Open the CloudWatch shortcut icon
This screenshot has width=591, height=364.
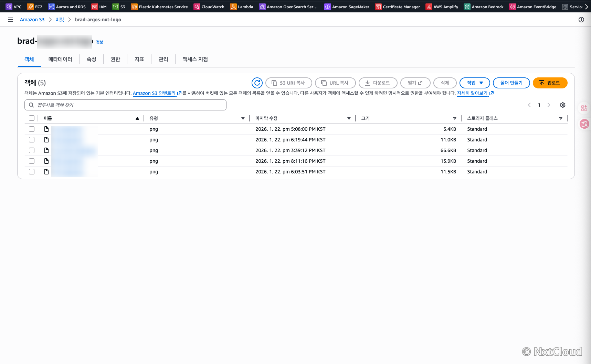(x=197, y=7)
